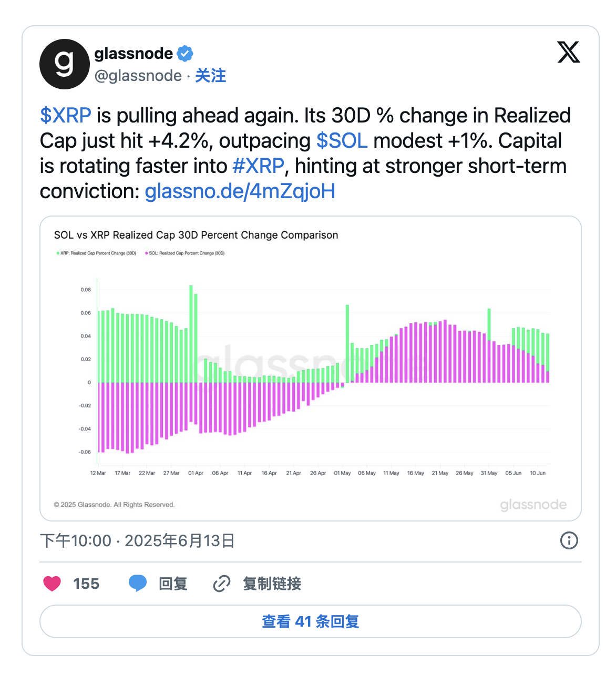Open the $XRP cashtag link
This screenshot has height=675, width=616.
click(66, 116)
